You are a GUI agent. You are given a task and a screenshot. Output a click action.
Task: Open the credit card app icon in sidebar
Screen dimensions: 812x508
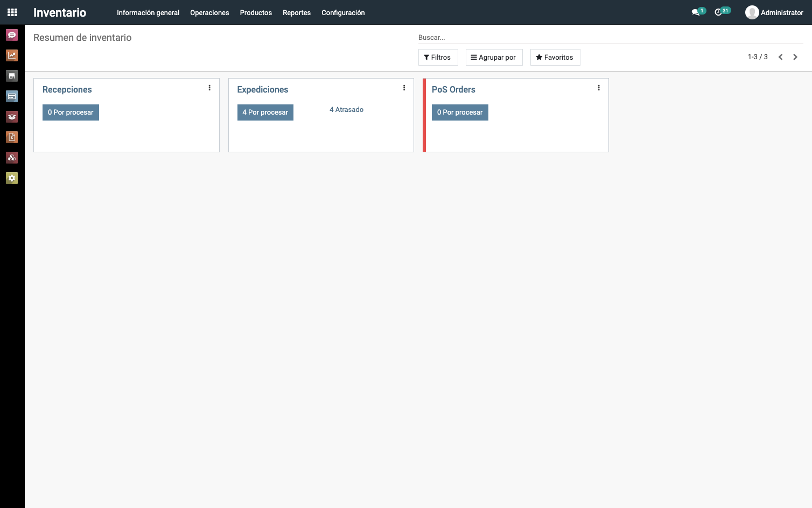pos(12,96)
